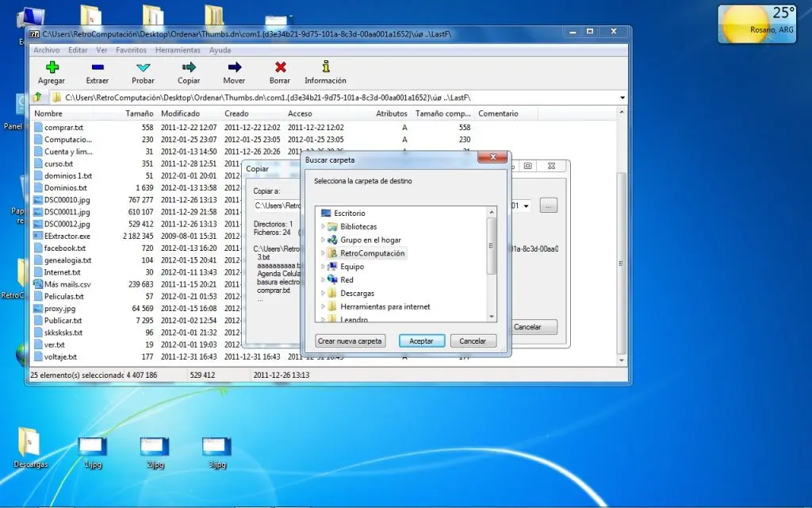Open the 3.jpg desktop thumbnail
Image resolution: width=812 pixels, height=508 pixels.
tap(216, 446)
